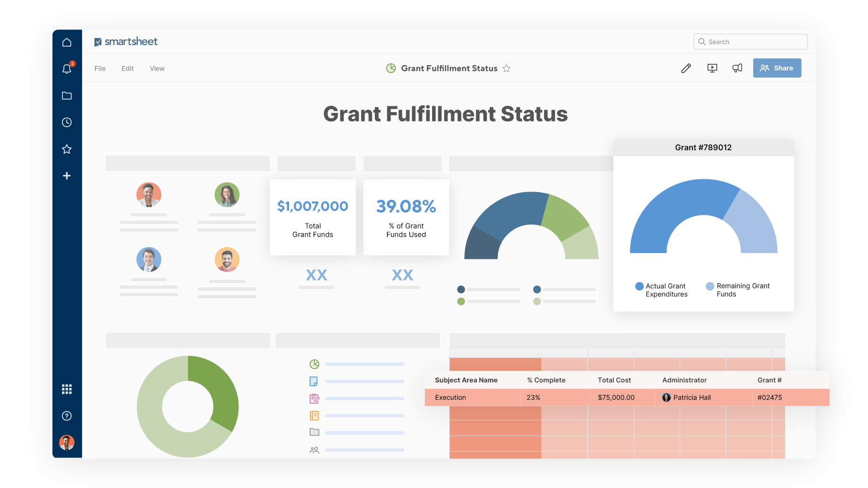Click Actual Grant Expenditures legend color dot
This screenshot has height=488, width=868.
tap(639, 286)
